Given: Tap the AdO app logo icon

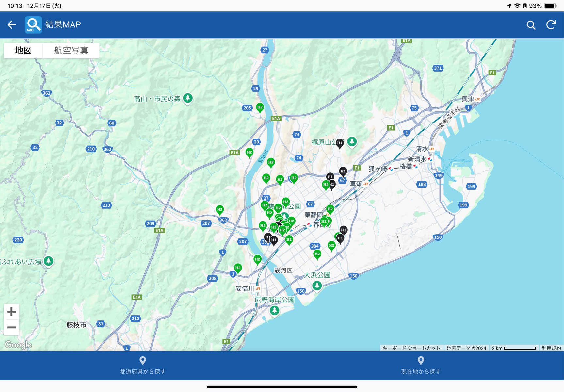Looking at the screenshot, I should click(x=33, y=25).
